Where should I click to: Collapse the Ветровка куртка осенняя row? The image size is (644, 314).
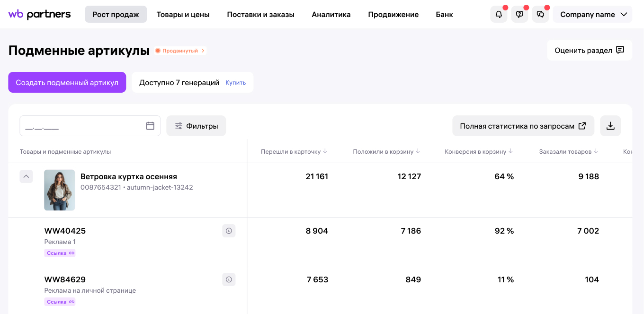coord(27,176)
